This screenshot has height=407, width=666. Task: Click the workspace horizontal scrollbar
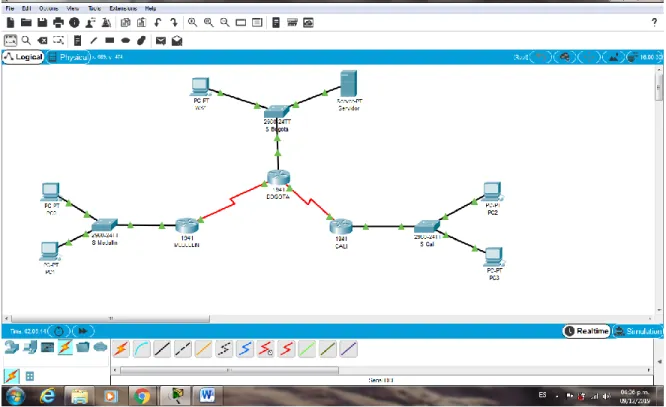pyautogui.click(x=110, y=318)
